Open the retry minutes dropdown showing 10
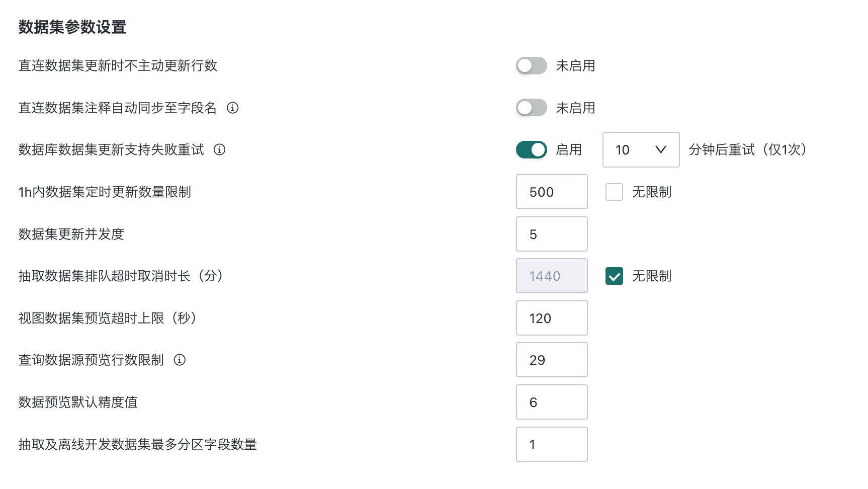 (641, 149)
